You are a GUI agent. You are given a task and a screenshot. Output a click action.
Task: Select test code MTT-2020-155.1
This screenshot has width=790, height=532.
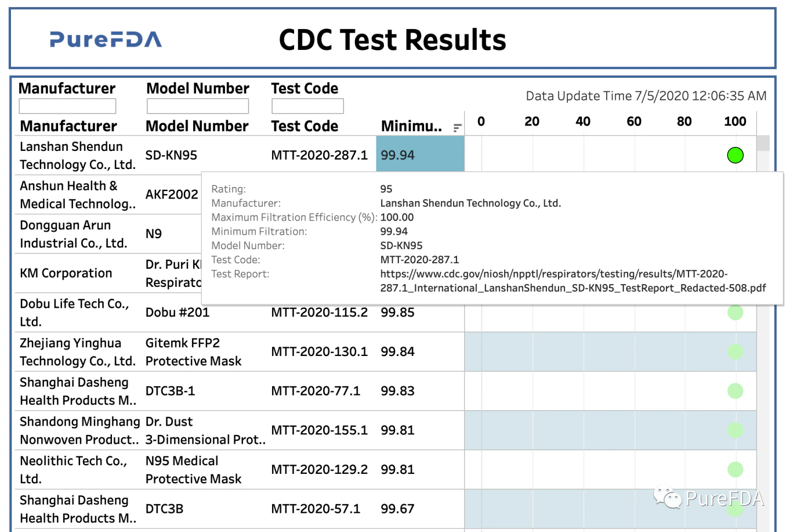[x=319, y=431]
